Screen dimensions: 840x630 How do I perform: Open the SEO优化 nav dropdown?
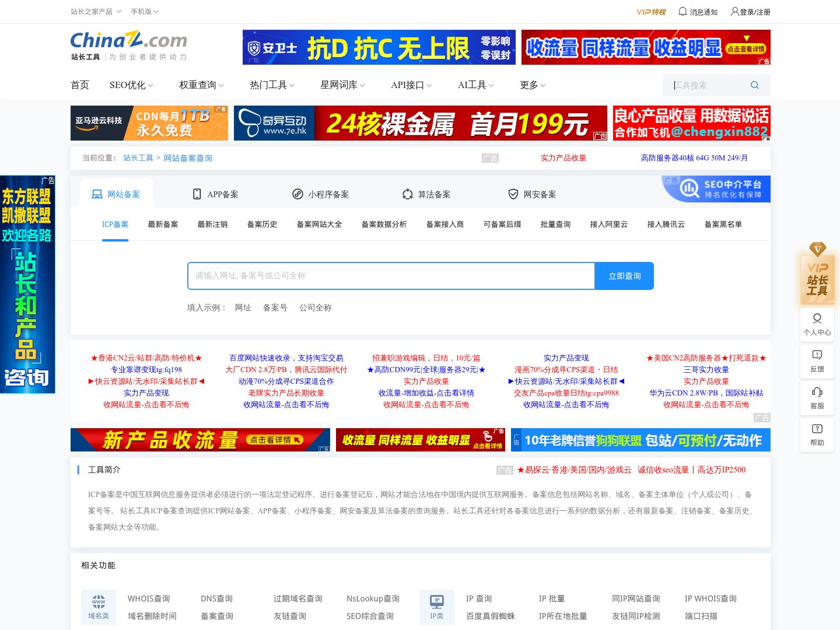click(x=131, y=85)
